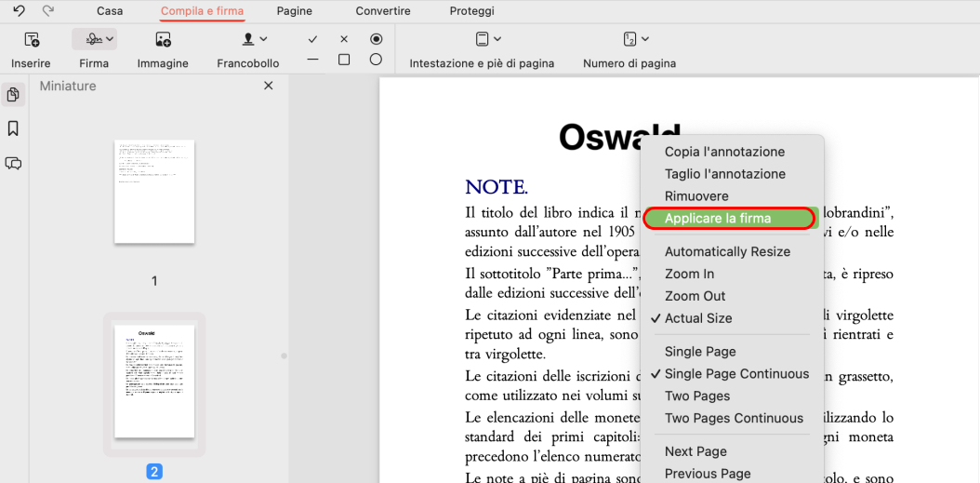Open the comments sidebar panel icon
Image resolution: width=980 pixels, height=483 pixels.
13,163
